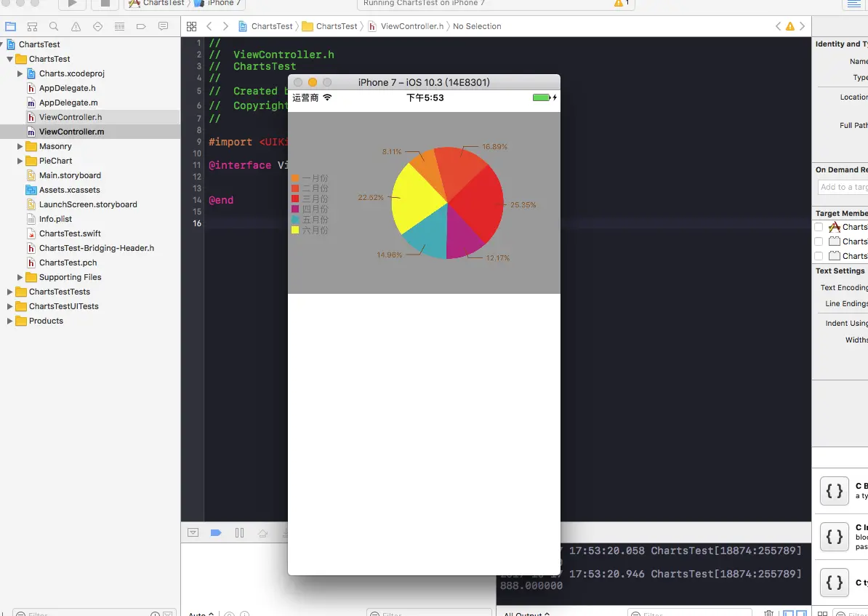Viewport: 868px width, 616px height.
Task: Click iPhone 7 destination in scheme selector
Action: tap(217, 4)
